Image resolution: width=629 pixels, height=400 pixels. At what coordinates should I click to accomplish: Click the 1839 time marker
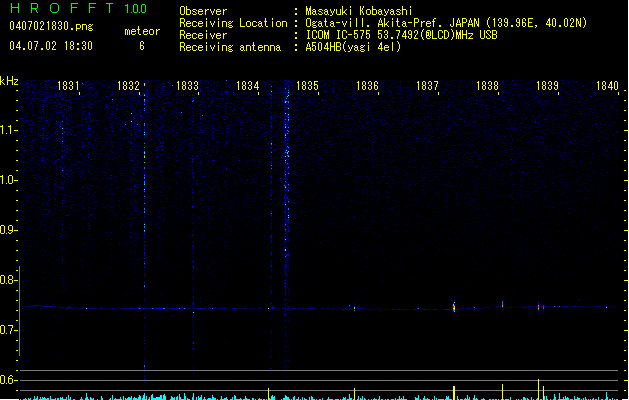[548, 86]
